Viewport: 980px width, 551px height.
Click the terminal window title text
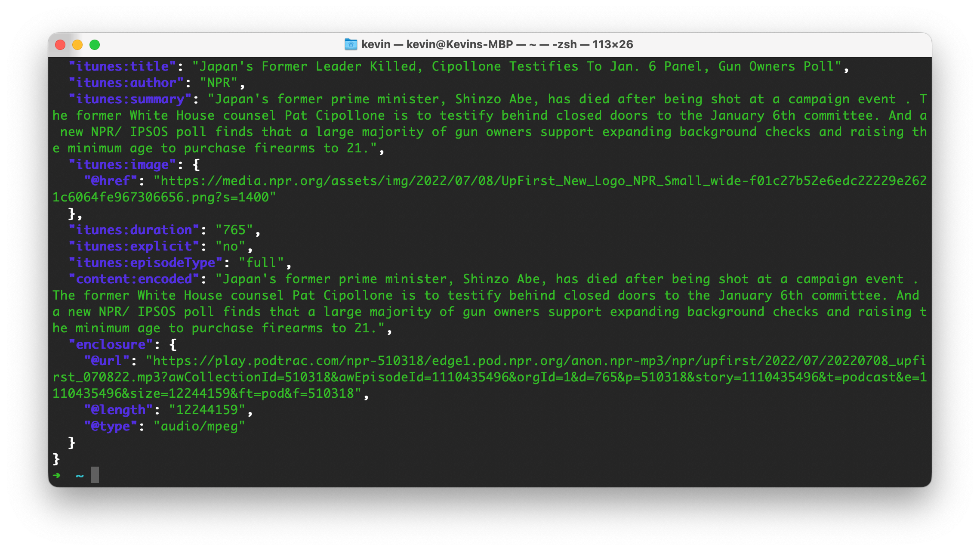coord(497,44)
